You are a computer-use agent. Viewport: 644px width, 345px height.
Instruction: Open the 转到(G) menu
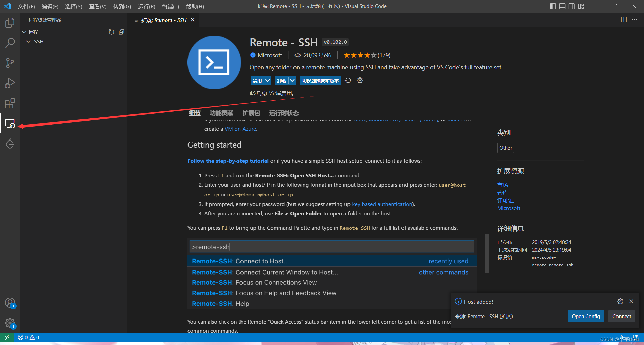pyautogui.click(x=122, y=6)
